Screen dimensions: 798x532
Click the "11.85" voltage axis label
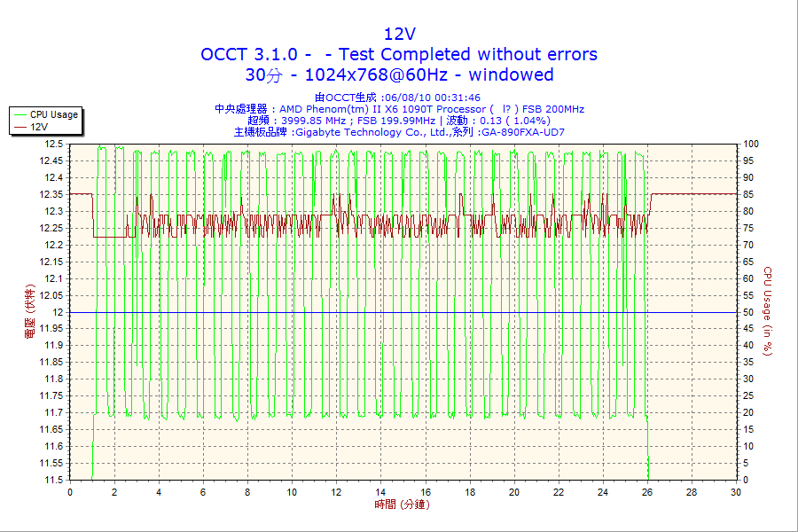51,362
